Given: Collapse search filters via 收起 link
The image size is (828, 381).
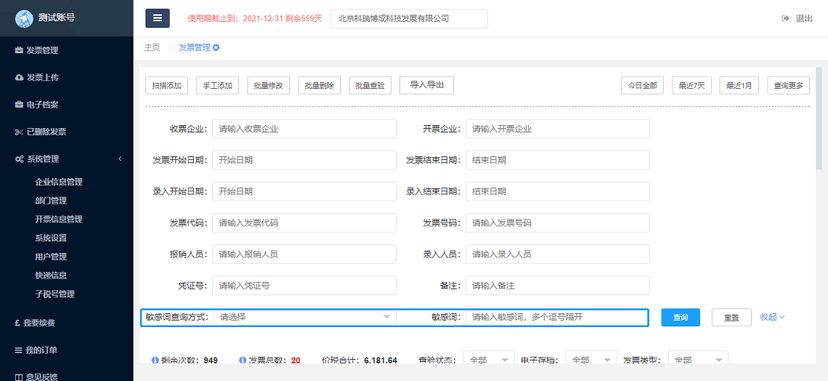Looking at the screenshot, I should click(x=772, y=317).
